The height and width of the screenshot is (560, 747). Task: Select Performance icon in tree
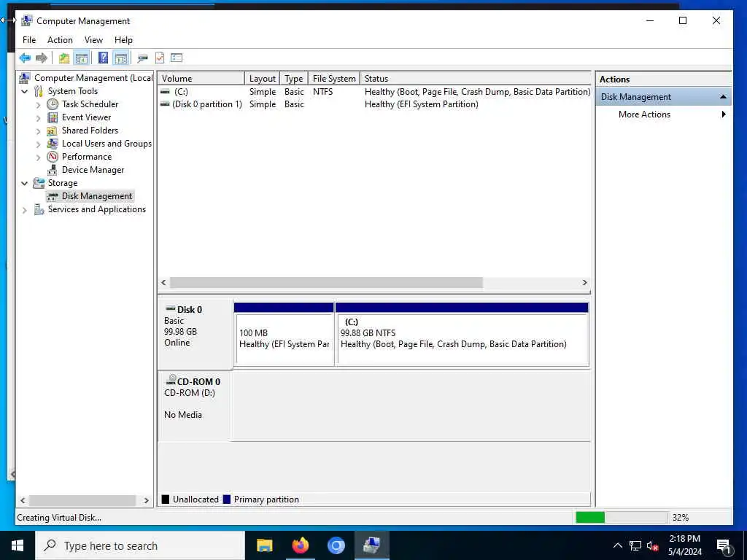tap(53, 157)
